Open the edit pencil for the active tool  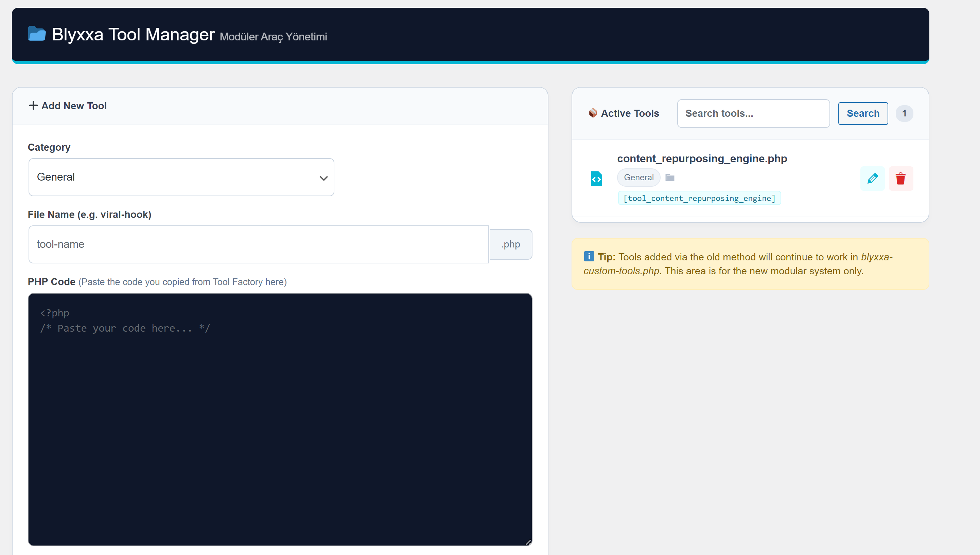(x=872, y=179)
